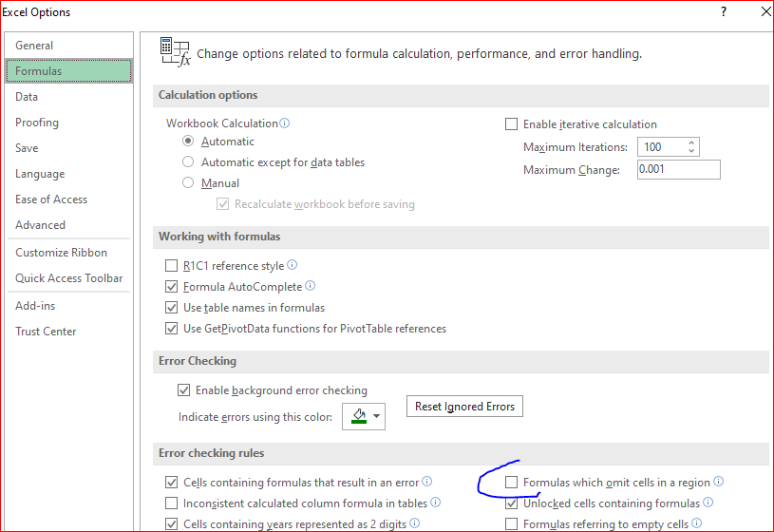Toggle R1C1 reference style checkbox
Viewport: 774px width, 532px height.
click(x=171, y=266)
